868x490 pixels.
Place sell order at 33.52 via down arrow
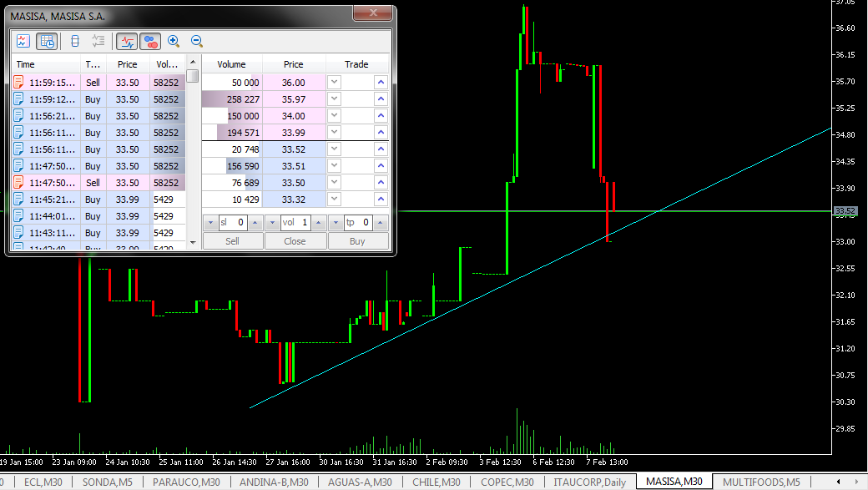coord(334,149)
